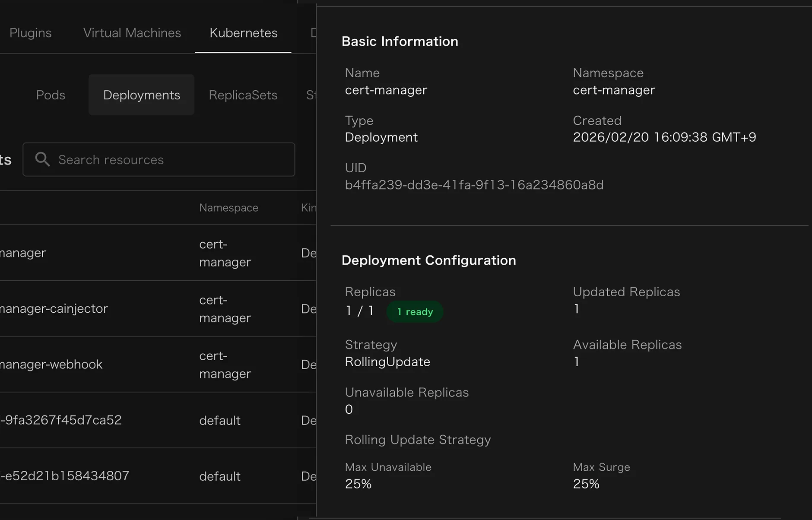The width and height of the screenshot is (812, 520).
Task: Select the Deployments sub-tab
Action: pyautogui.click(x=141, y=95)
